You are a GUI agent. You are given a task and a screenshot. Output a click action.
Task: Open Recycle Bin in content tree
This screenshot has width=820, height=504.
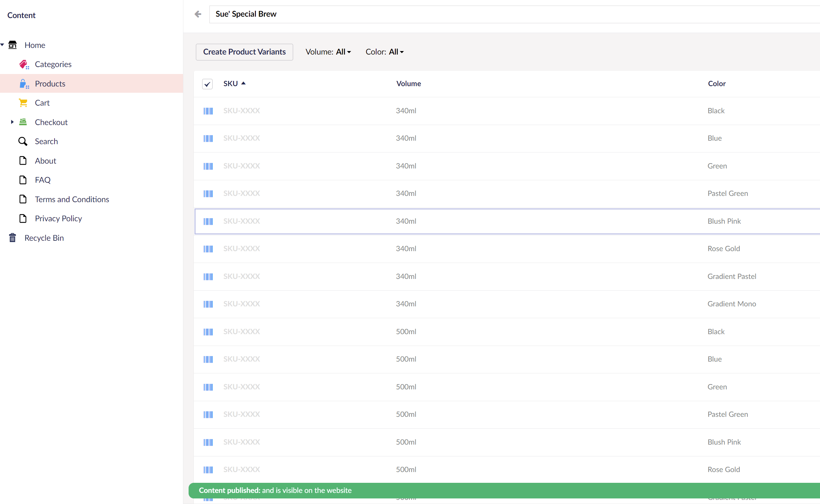[44, 238]
